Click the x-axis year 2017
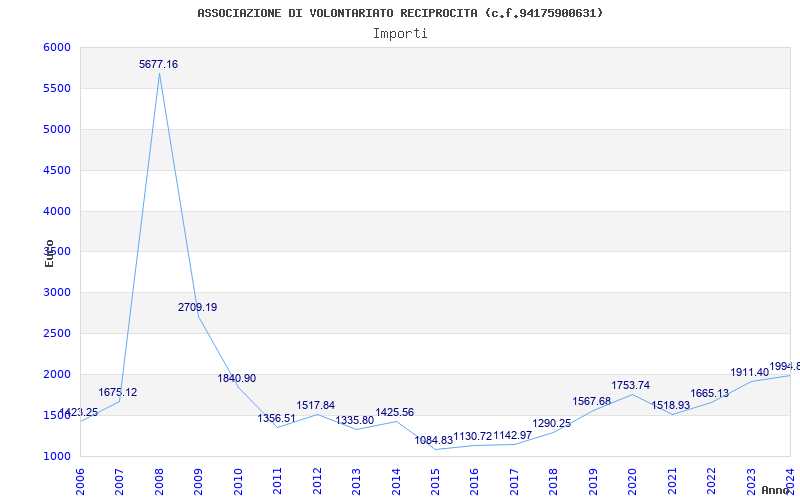The width and height of the screenshot is (800, 500). click(x=514, y=482)
